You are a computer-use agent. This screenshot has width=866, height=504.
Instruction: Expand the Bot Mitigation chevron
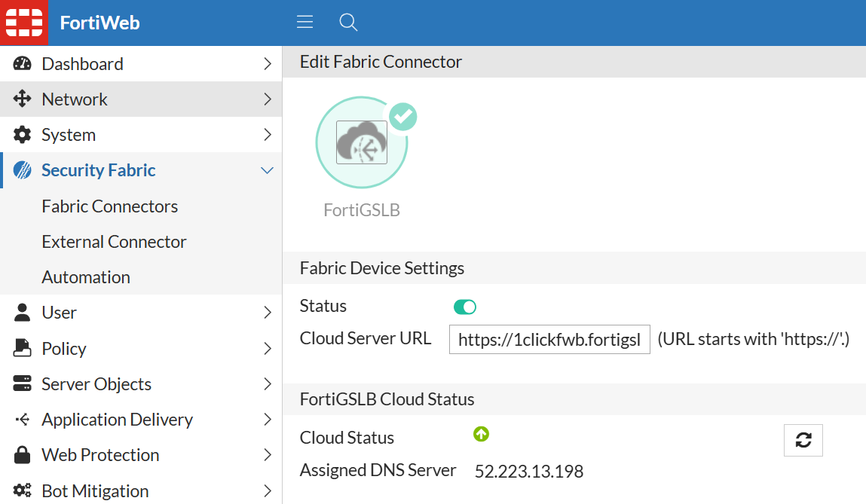[268, 490]
